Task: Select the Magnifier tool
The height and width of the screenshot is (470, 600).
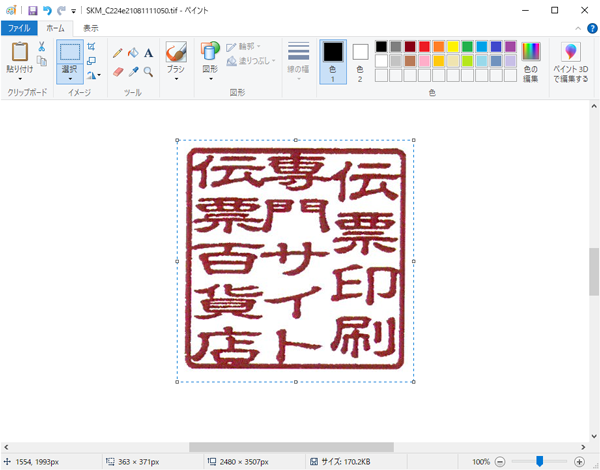Action: pos(148,72)
